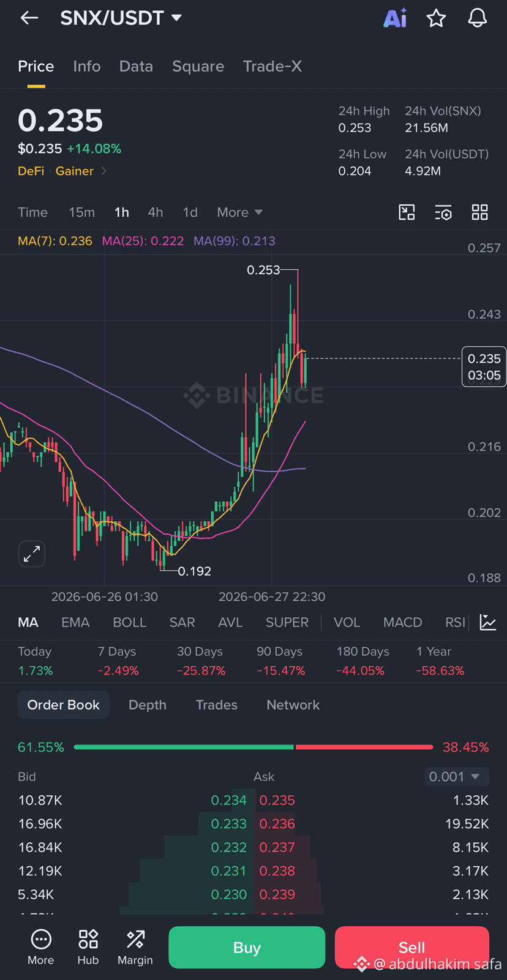Toggle SUPER indicator

point(287,622)
